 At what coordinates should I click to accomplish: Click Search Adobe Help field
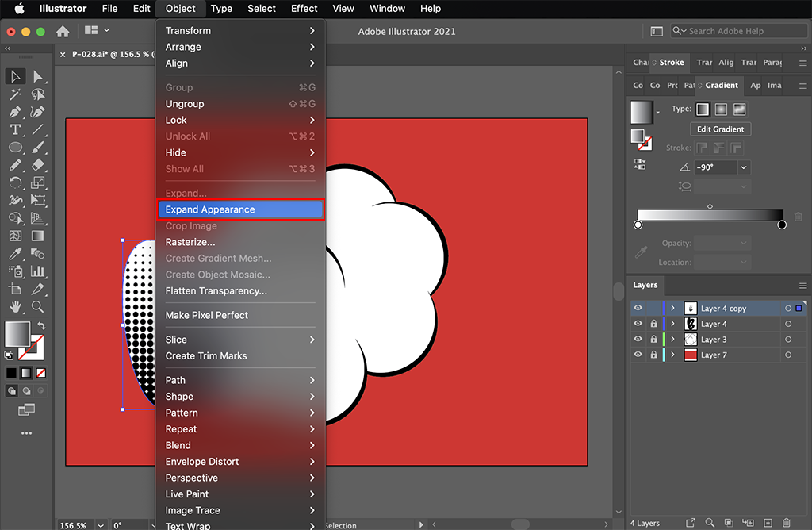point(738,31)
